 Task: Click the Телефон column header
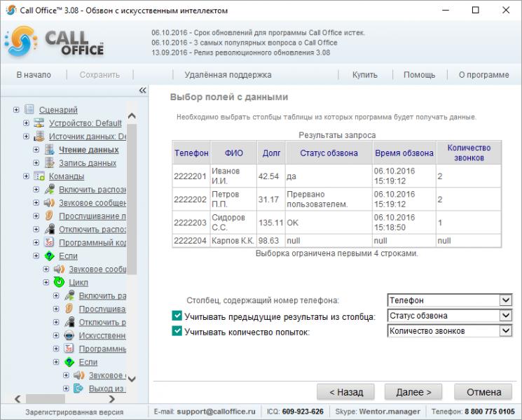191,153
